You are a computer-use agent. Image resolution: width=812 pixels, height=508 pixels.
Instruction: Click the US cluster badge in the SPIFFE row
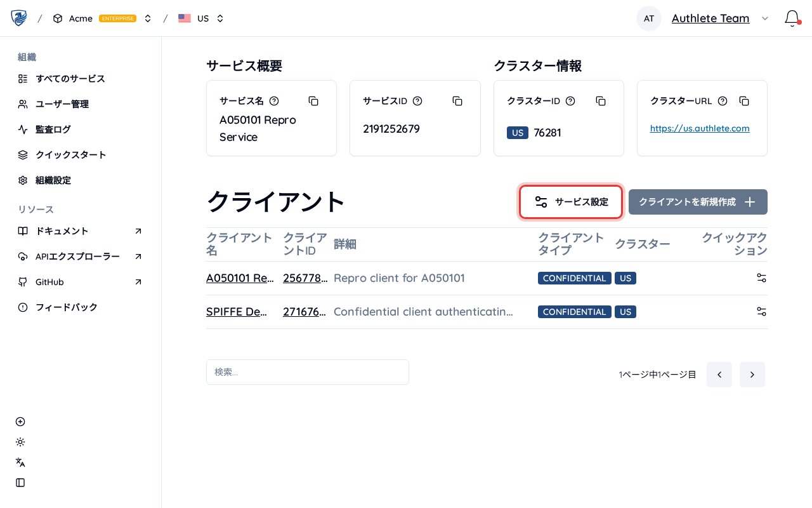(x=625, y=312)
